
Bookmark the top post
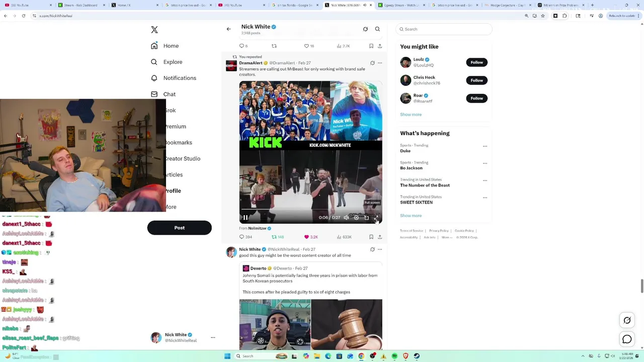pyautogui.click(x=371, y=46)
